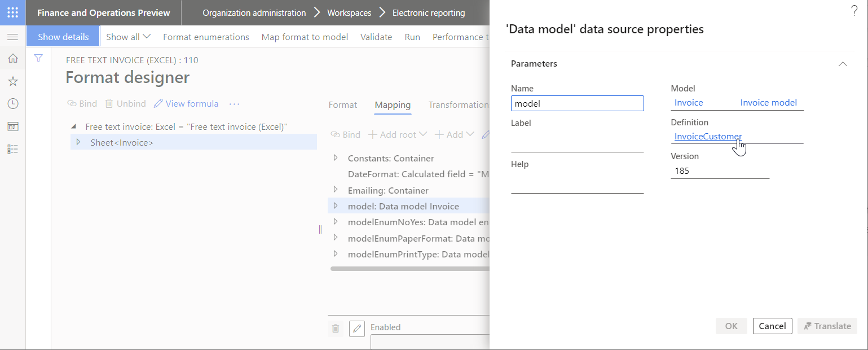Expand the navigation pane hamburger icon

click(x=12, y=37)
